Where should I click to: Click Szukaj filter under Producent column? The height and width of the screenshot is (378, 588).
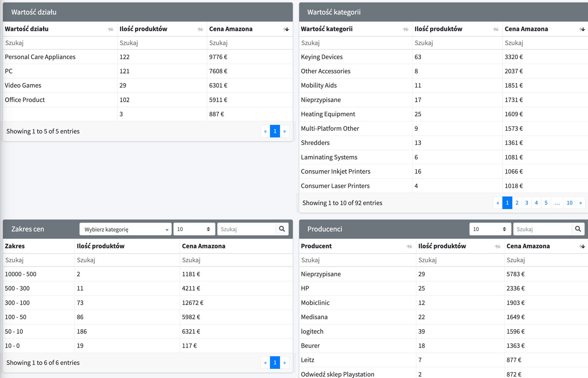click(x=357, y=260)
